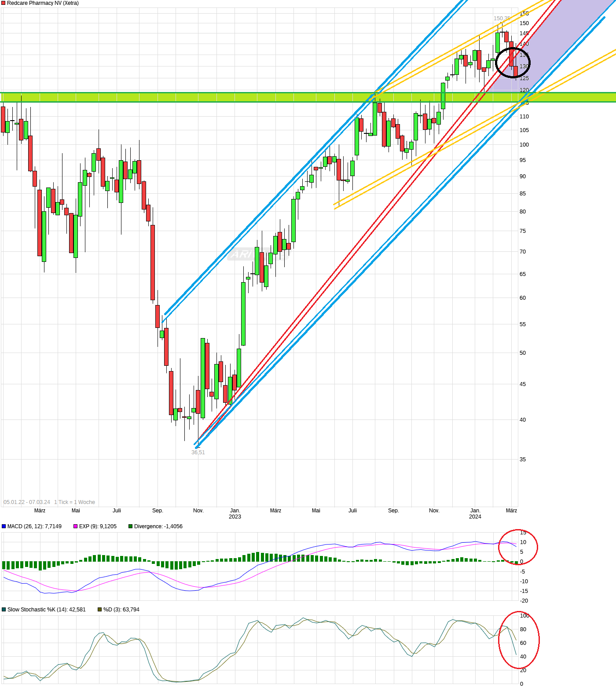Click the date range text 05.01.22 - 07.03.24

(27, 502)
